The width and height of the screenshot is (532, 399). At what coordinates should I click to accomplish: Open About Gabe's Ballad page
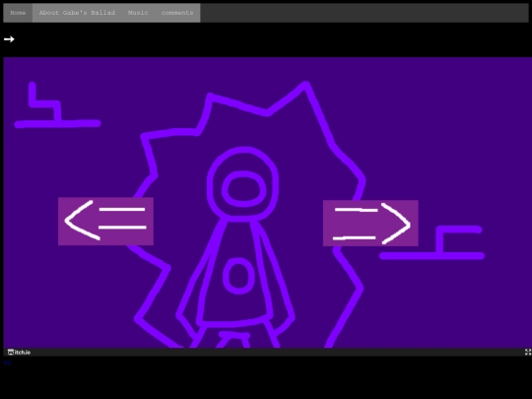point(77,13)
